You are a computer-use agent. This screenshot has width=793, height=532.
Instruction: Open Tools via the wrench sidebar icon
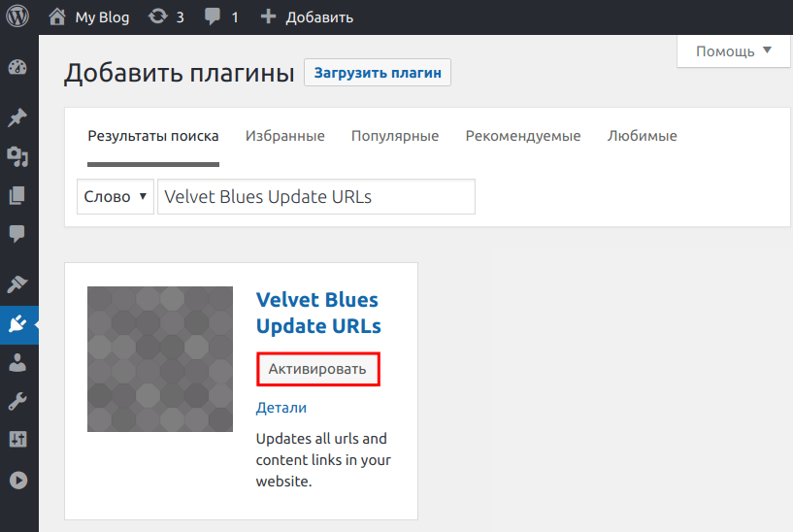(17, 401)
